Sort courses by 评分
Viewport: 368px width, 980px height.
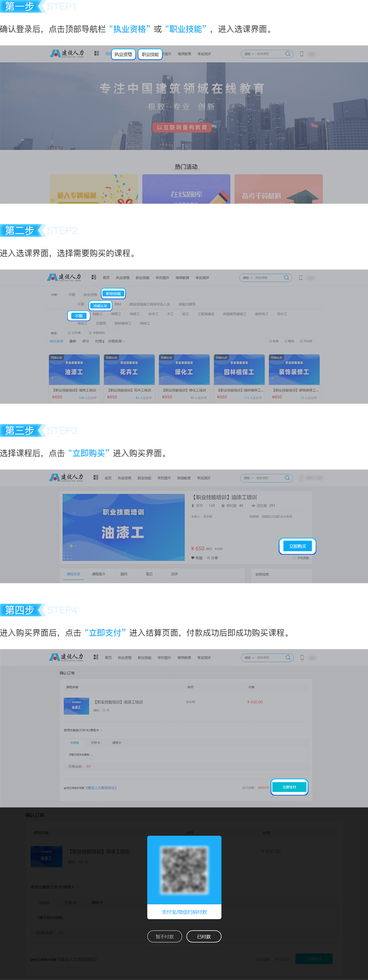click(85, 341)
